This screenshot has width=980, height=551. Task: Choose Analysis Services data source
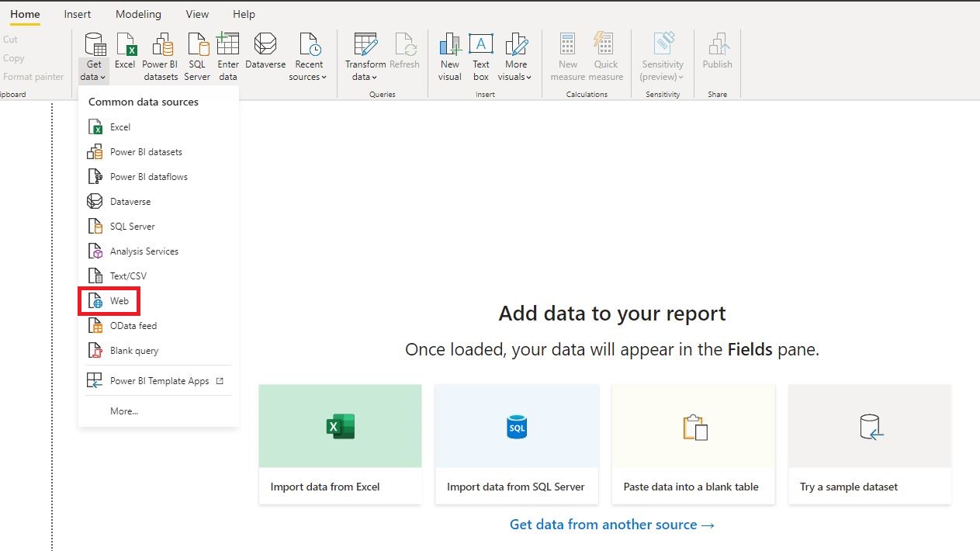coord(158,251)
